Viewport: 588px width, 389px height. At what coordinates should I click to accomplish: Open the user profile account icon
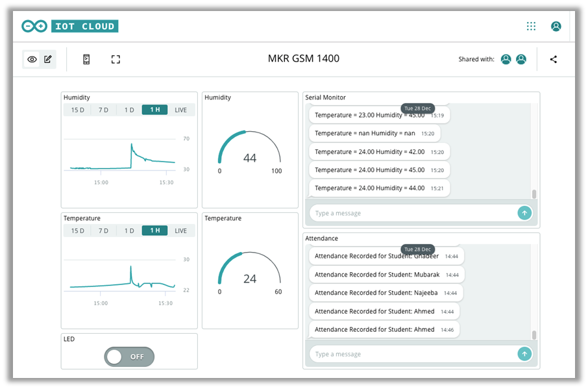556,26
